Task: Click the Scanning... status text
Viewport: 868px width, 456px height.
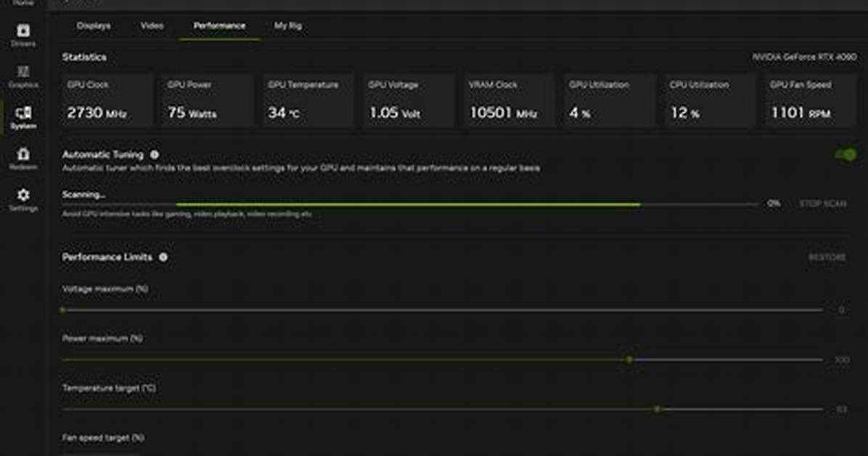Action: [84, 195]
